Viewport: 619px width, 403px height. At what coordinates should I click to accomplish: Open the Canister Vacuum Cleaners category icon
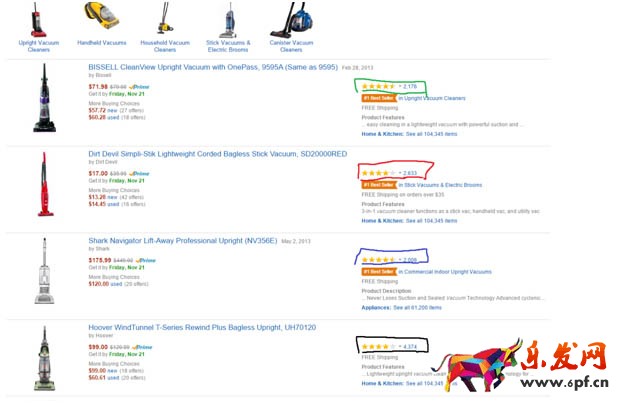(x=290, y=19)
